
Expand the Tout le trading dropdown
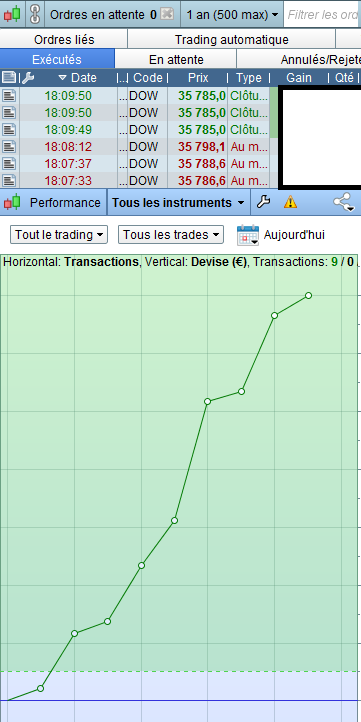click(x=59, y=235)
